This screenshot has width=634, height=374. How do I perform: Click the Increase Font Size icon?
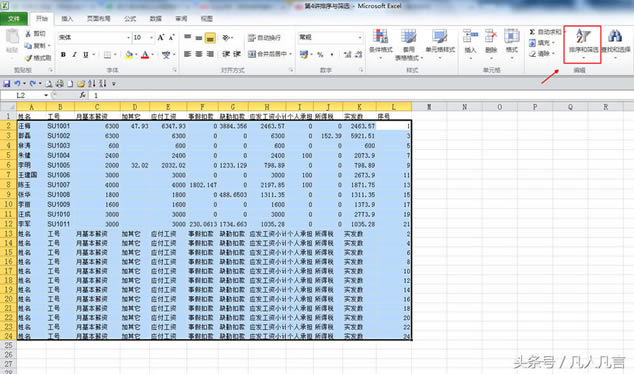pyautogui.click(x=161, y=37)
